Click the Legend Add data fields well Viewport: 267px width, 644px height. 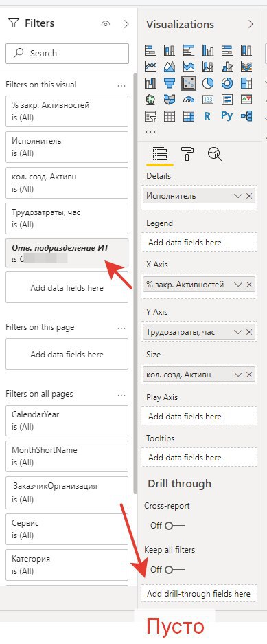[x=199, y=243]
